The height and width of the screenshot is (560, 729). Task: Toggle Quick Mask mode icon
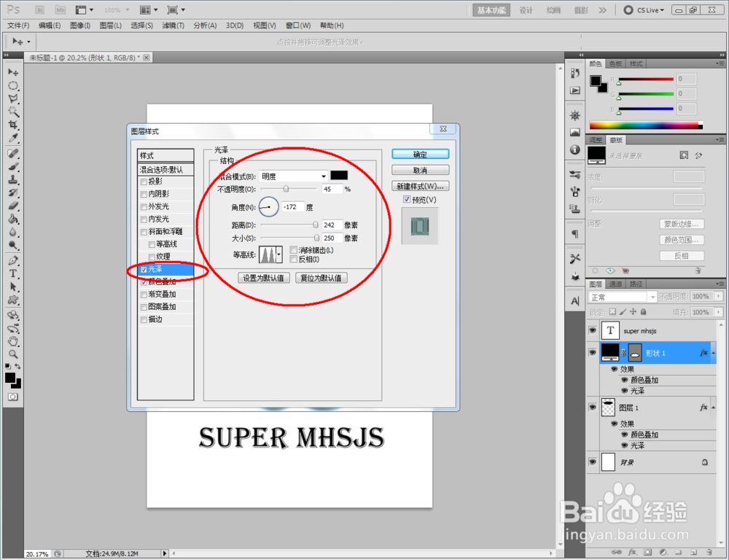point(13,397)
